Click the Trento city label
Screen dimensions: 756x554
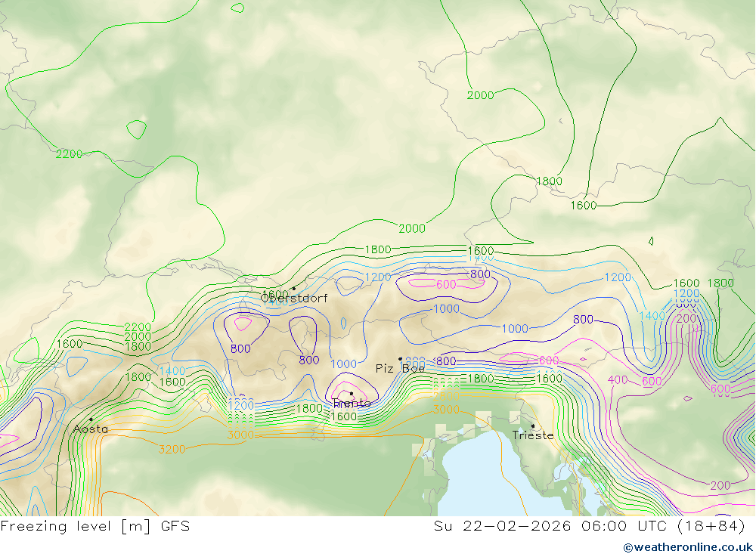tap(352, 403)
